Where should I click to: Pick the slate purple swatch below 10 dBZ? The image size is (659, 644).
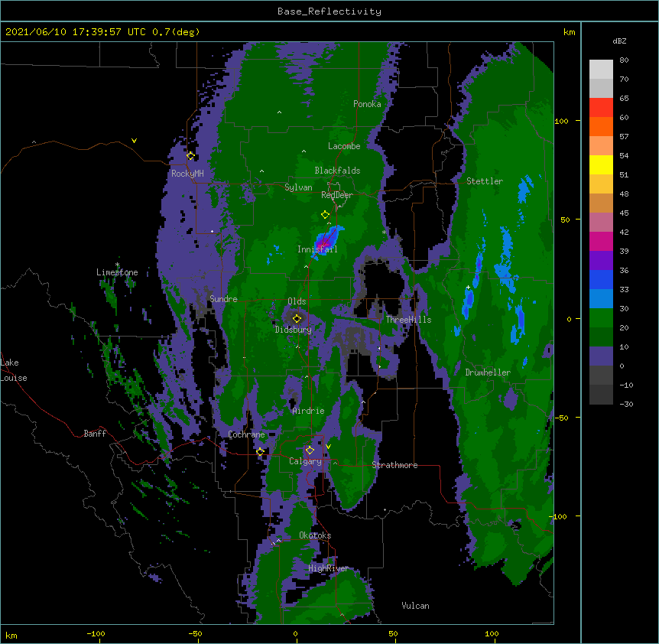(x=601, y=356)
